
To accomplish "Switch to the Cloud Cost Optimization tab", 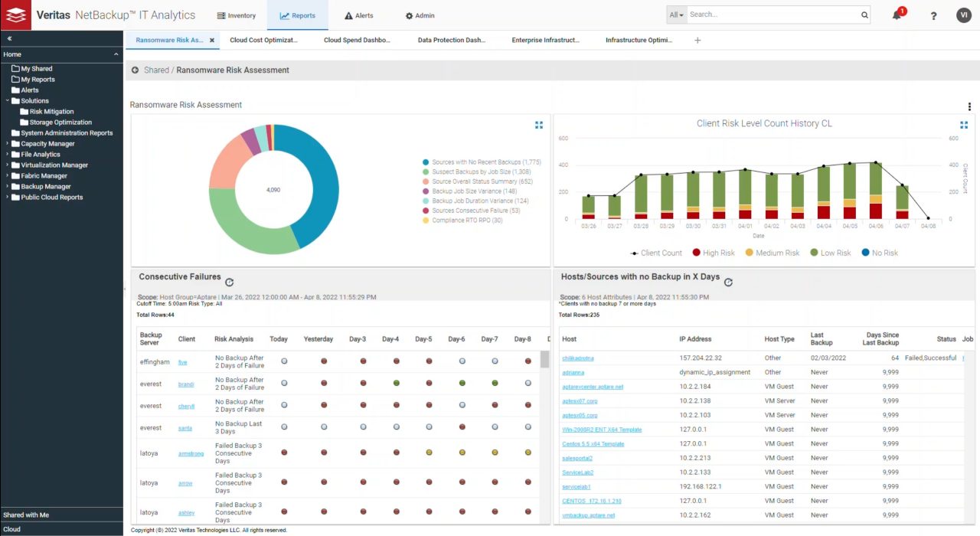I will [263, 41].
